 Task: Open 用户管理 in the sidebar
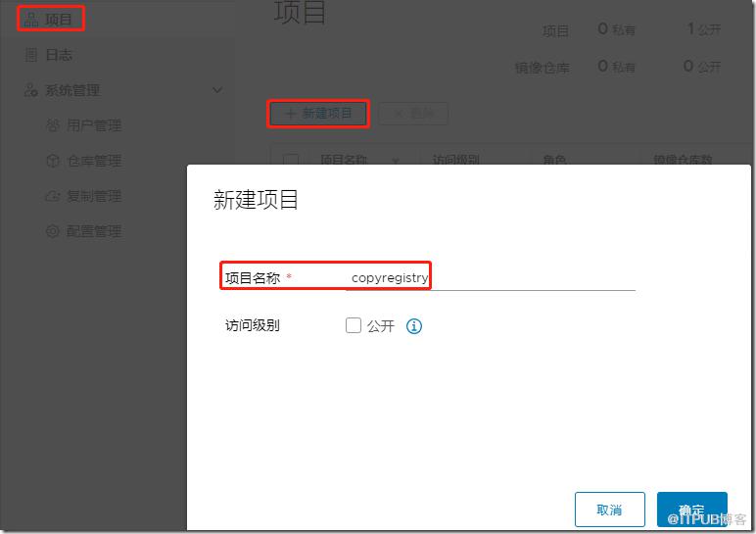point(94,125)
